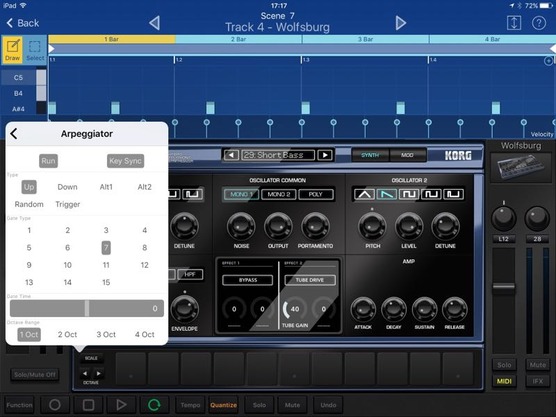This screenshot has height=417, width=556.
Task: Select the 4 Bar section
Action: tap(492, 39)
